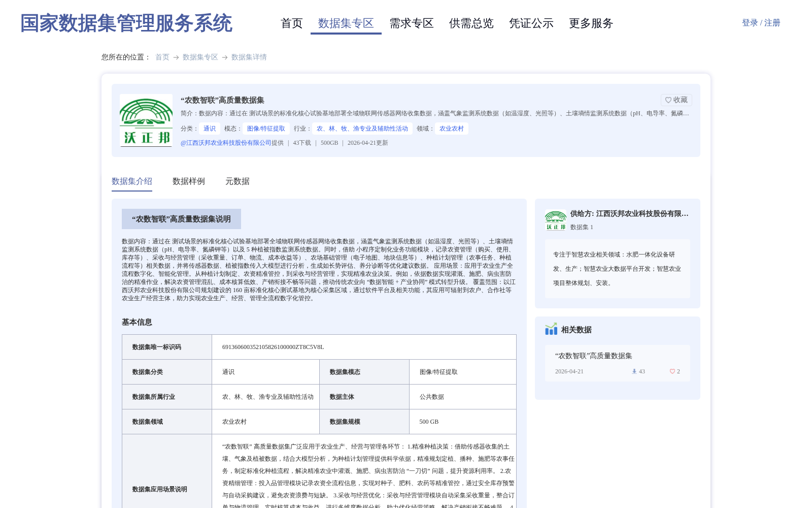Click the 数据集领域 table label
The width and height of the screenshot is (812, 508).
148,422
